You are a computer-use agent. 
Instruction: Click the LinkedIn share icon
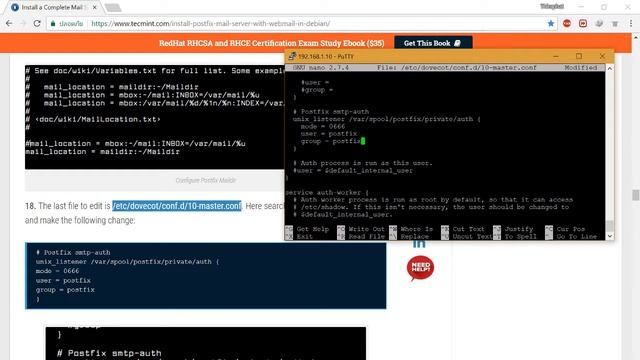pyautogui.click(x=419, y=244)
